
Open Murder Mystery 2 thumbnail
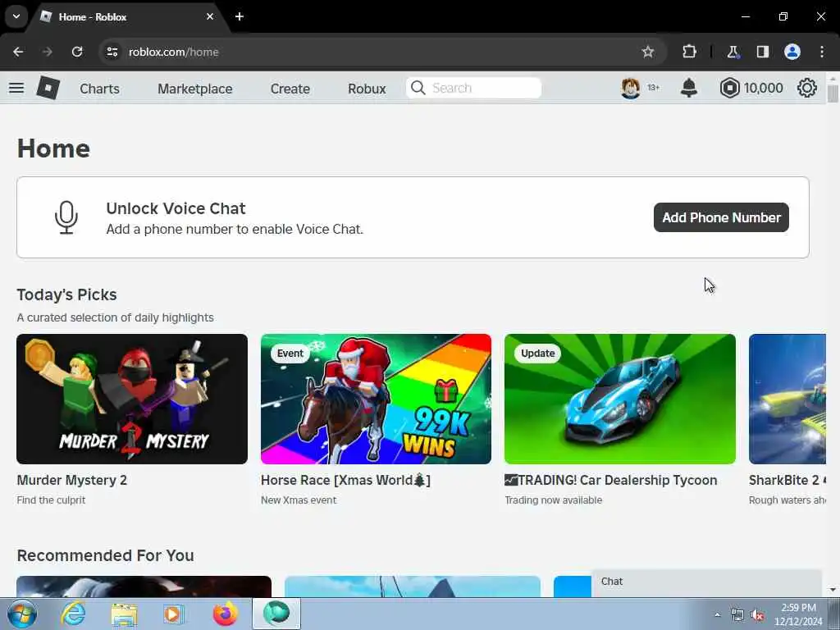coord(132,399)
